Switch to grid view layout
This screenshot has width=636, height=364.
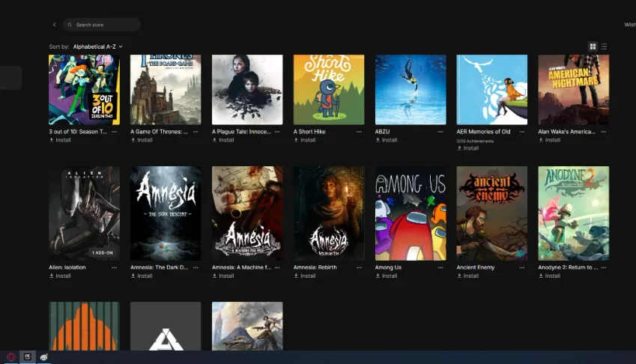593,46
